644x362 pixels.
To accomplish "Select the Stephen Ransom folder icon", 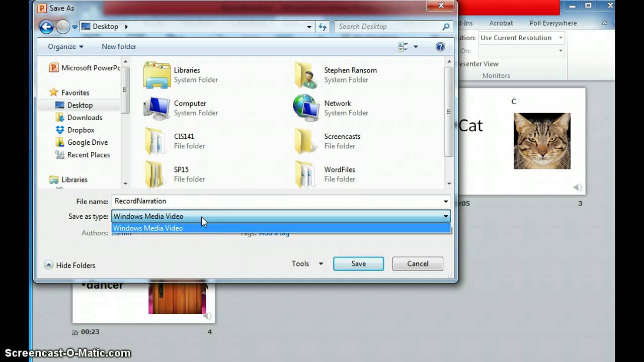I will 306,75.
